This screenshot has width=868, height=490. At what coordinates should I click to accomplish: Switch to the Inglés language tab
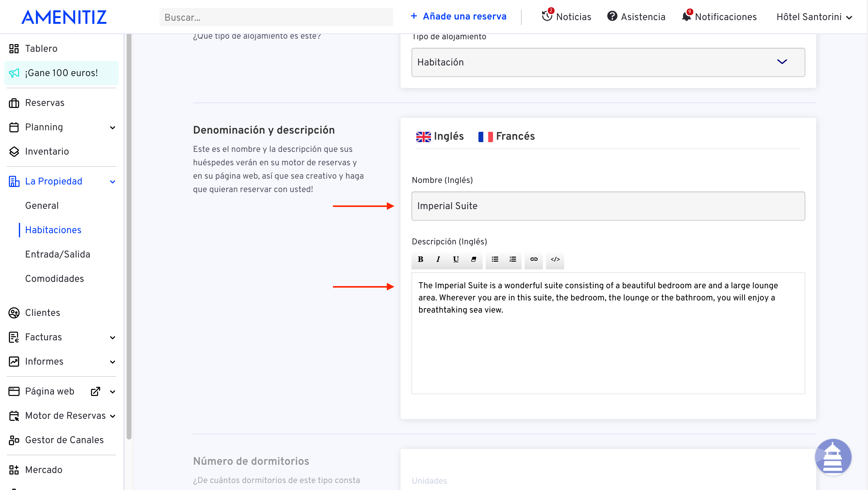440,136
